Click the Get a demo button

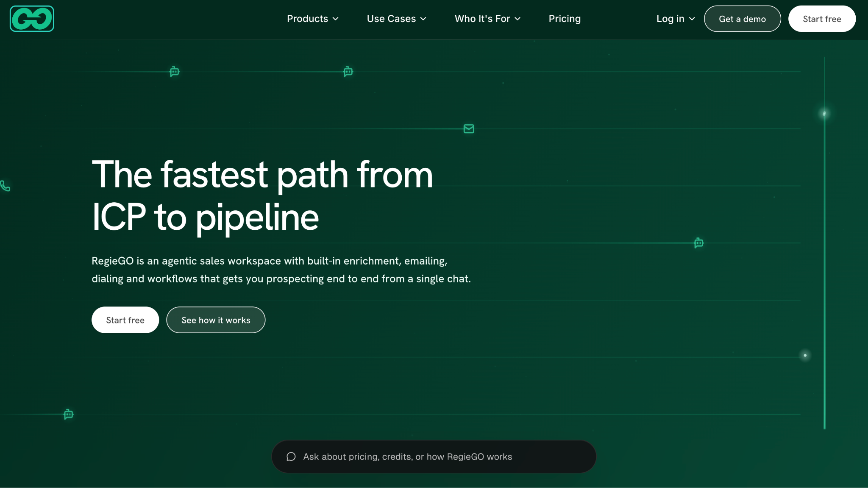pos(742,19)
